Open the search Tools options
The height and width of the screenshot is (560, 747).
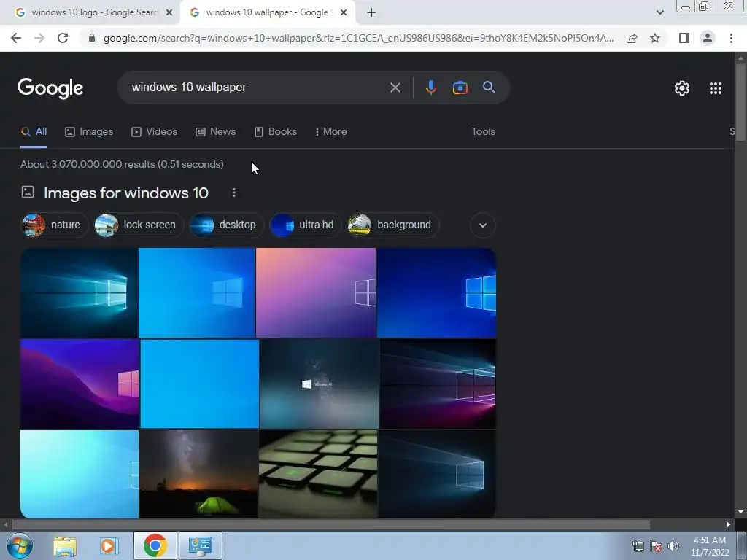click(483, 131)
